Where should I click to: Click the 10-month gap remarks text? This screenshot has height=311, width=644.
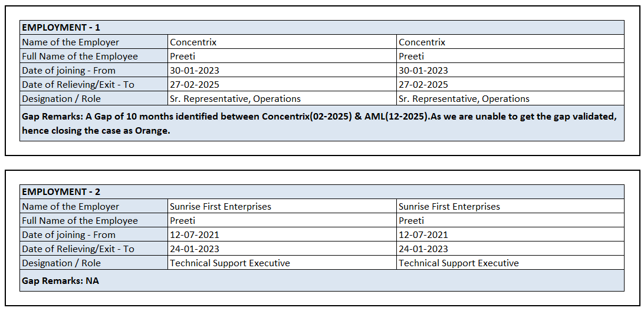pyautogui.click(x=318, y=123)
